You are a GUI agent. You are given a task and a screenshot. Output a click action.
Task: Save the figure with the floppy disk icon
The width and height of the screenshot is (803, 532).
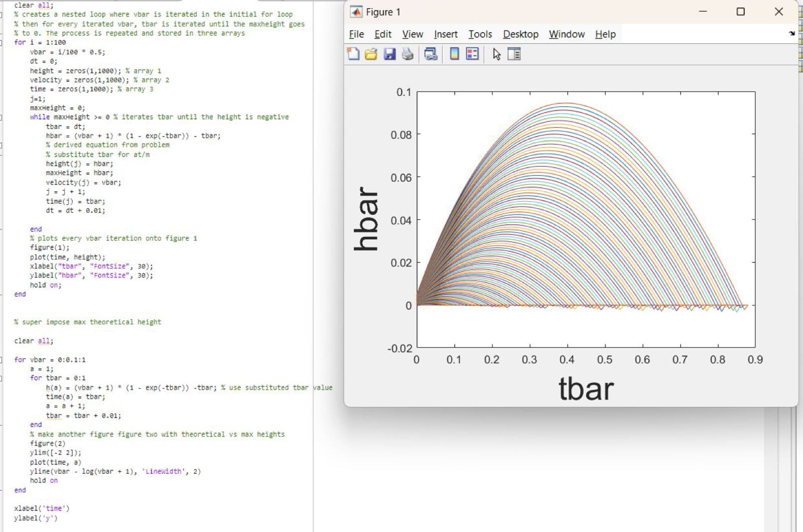tap(389, 54)
